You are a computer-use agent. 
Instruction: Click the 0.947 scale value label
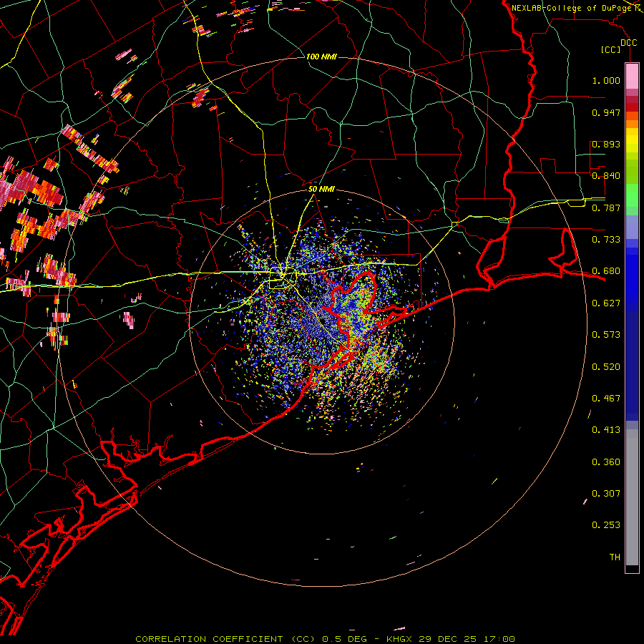point(606,112)
